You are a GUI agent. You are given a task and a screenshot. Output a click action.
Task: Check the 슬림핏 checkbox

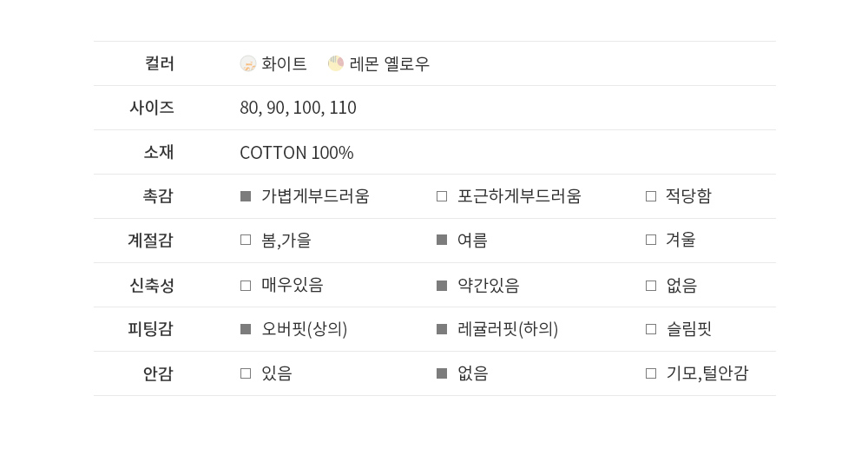coord(651,329)
